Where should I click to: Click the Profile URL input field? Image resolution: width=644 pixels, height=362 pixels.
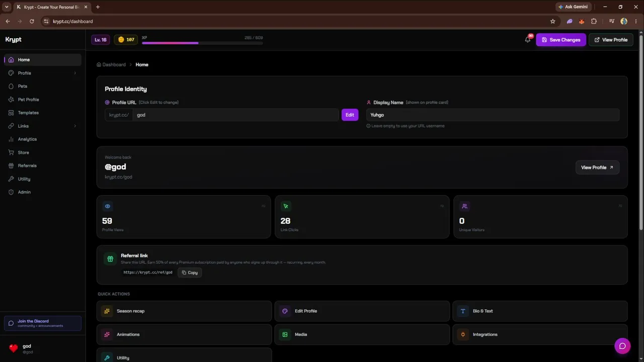[x=235, y=115]
